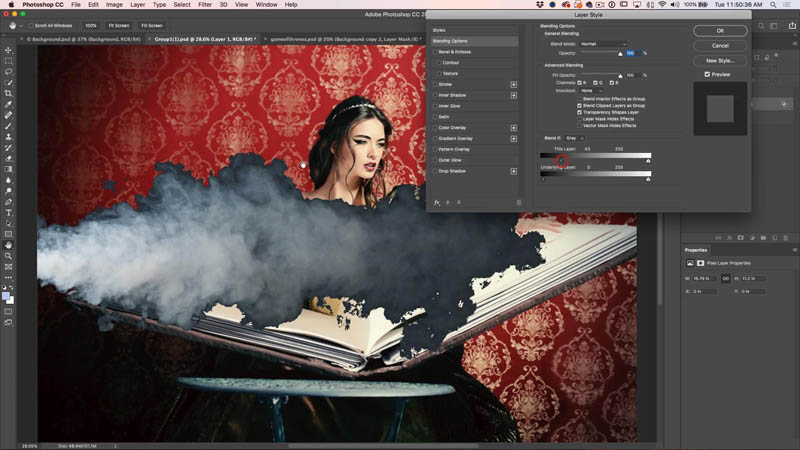
Task: Click the New Style button
Action: coord(720,61)
